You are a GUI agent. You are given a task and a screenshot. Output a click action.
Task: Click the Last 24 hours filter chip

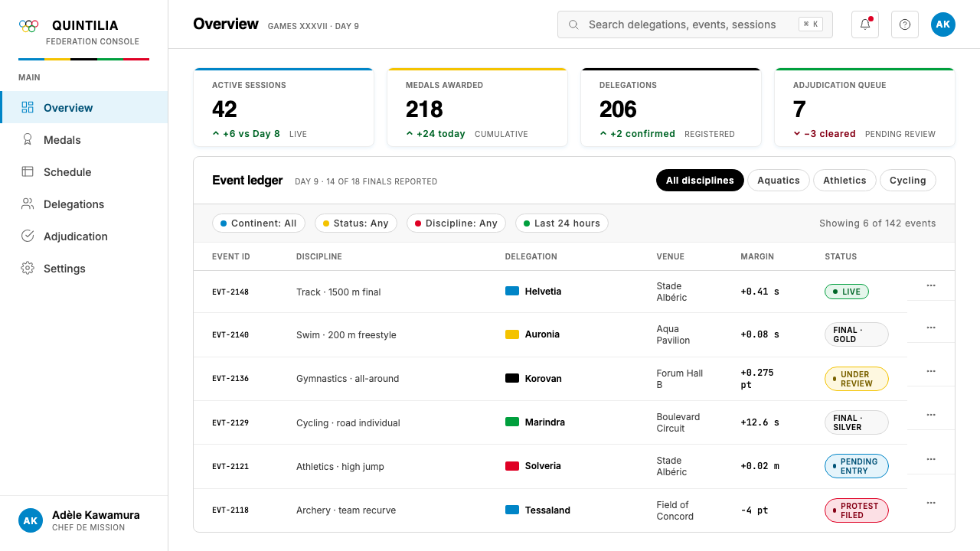(x=562, y=223)
